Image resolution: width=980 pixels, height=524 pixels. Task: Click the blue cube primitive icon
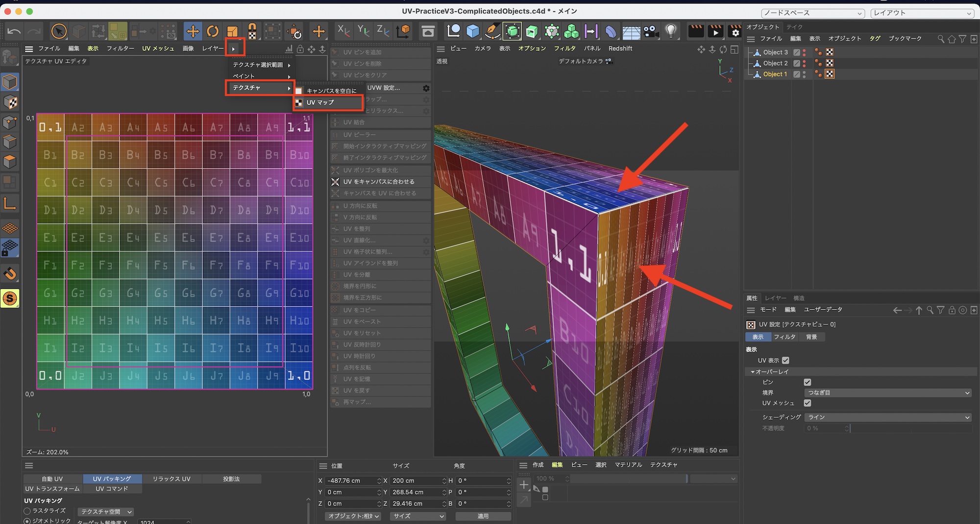pyautogui.click(x=473, y=32)
